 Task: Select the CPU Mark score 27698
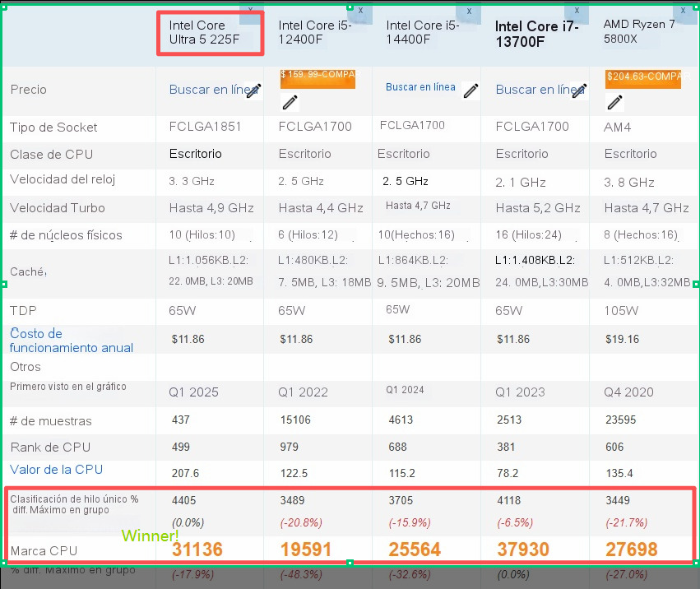click(631, 550)
